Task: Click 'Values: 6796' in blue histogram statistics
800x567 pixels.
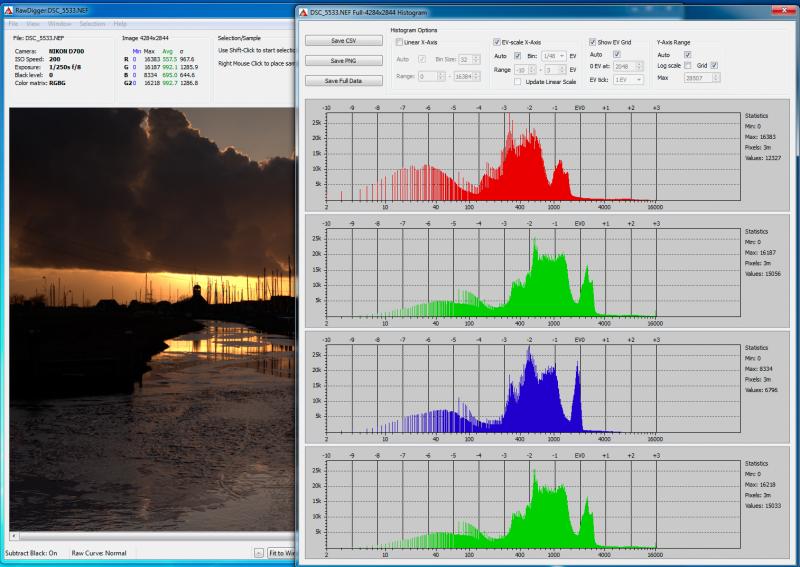Action: [761, 390]
